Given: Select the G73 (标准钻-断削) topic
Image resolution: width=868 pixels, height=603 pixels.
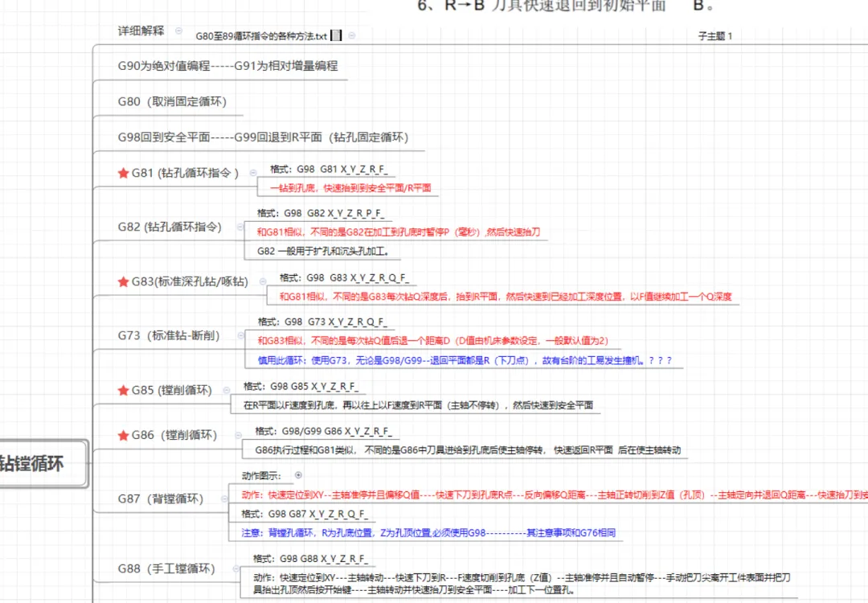Looking at the screenshot, I should [x=169, y=335].
